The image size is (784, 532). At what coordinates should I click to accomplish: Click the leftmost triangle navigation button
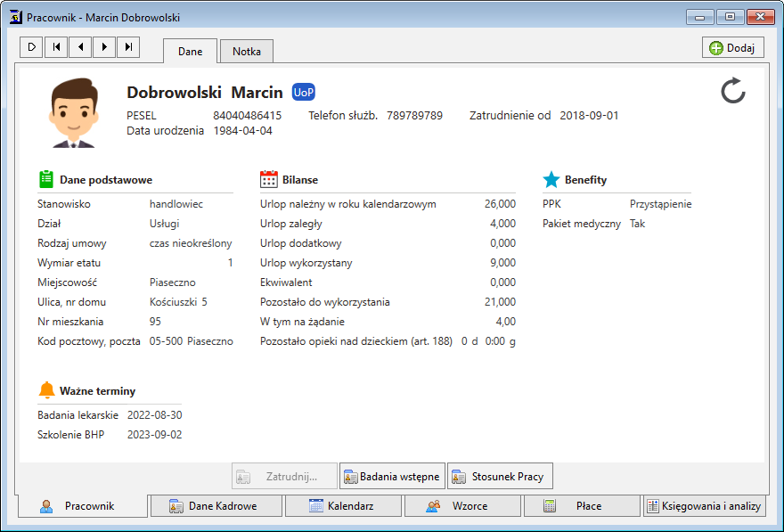pos(32,47)
